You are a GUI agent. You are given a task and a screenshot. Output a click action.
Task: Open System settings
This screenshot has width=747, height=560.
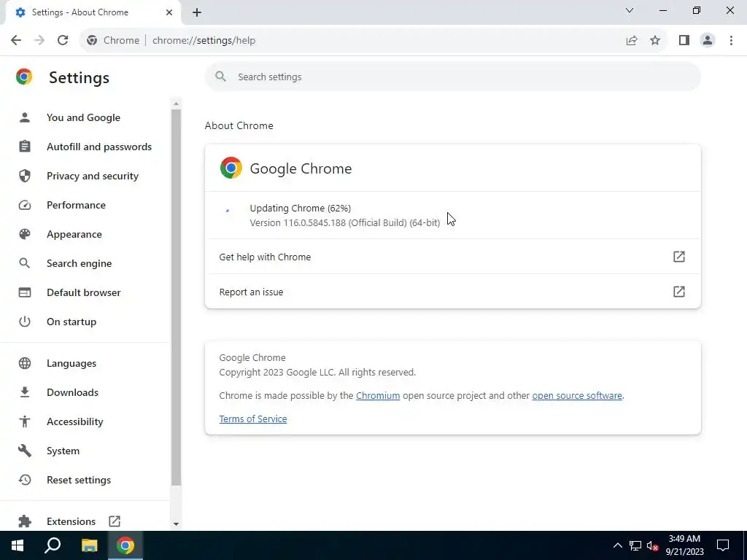(63, 451)
